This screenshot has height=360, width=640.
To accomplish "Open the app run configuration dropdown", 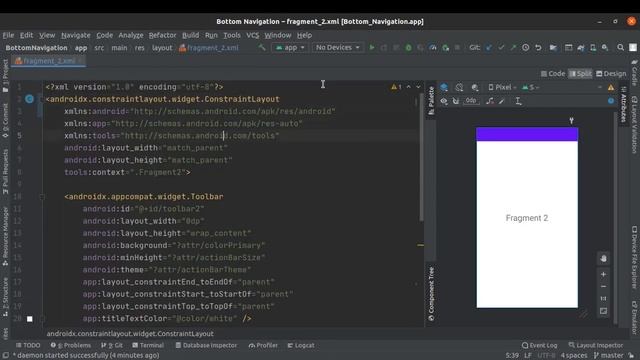I will coord(290,48).
